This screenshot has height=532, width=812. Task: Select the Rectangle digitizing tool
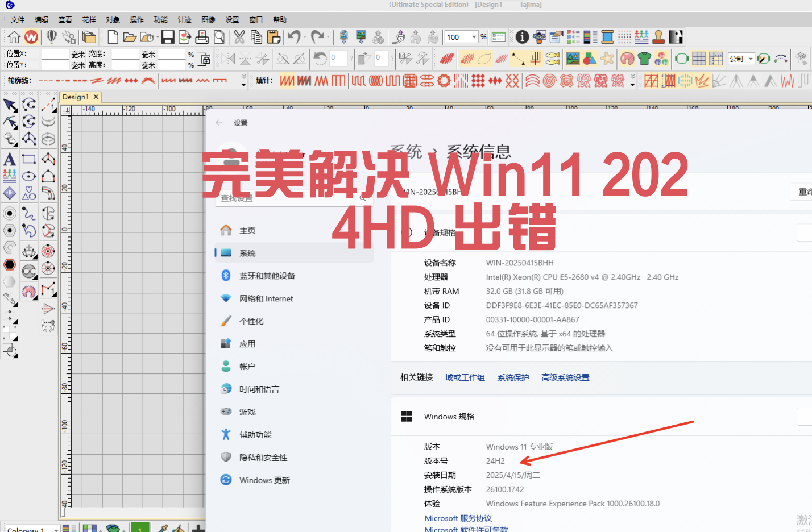click(29, 159)
